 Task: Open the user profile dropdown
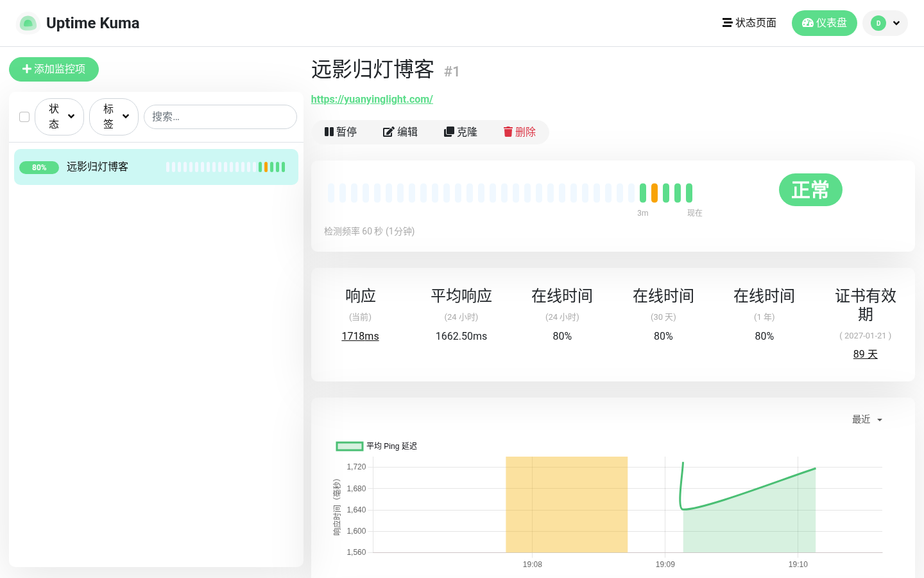(885, 23)
